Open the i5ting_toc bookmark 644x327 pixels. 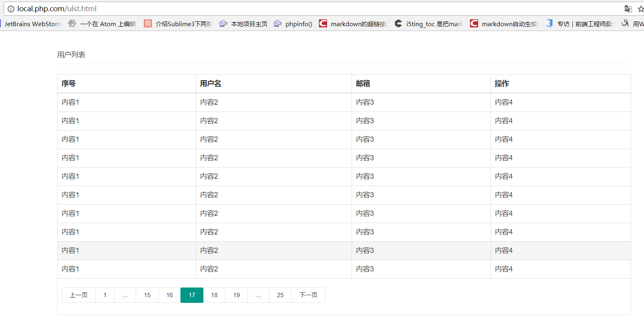[429, 24]
